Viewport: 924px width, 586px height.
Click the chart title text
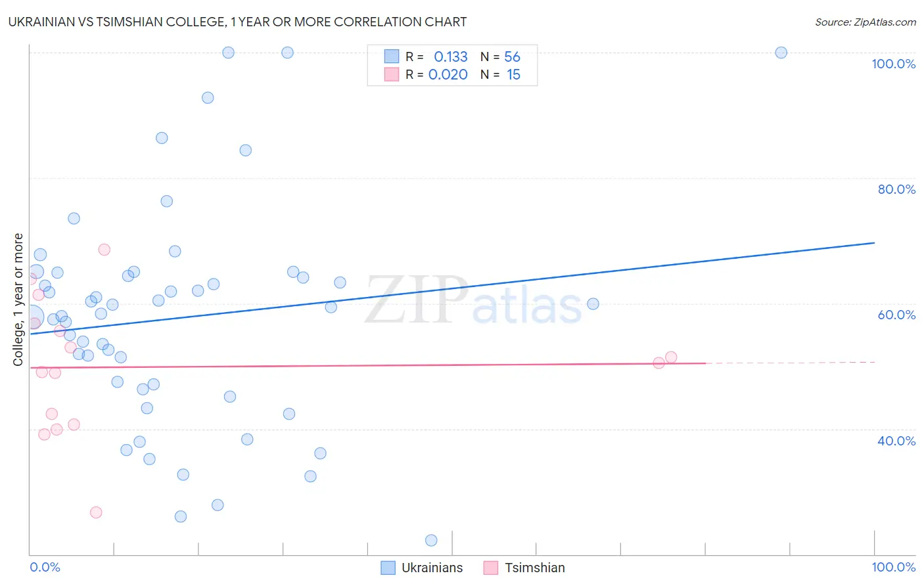pos(237,22)
